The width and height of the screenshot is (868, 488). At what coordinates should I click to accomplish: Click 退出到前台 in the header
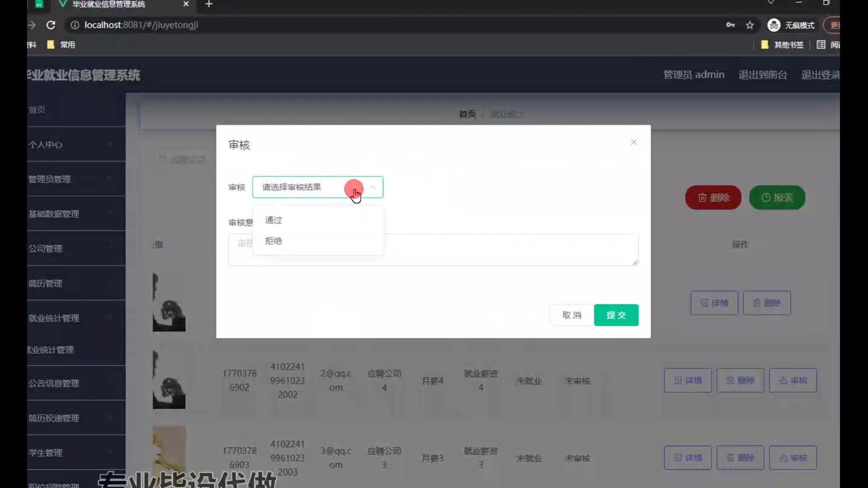point(763,75)
